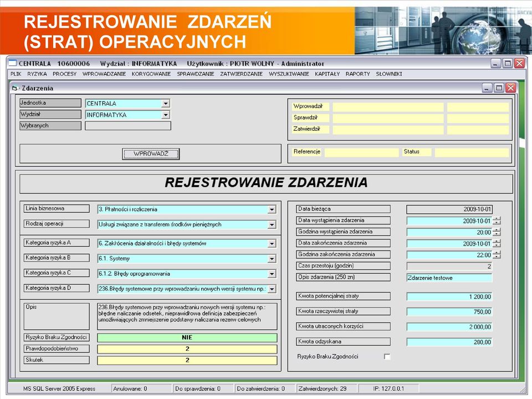532x399 pixels.
Task: Click the Opis multiline description box
Action: tap(187, 316)
